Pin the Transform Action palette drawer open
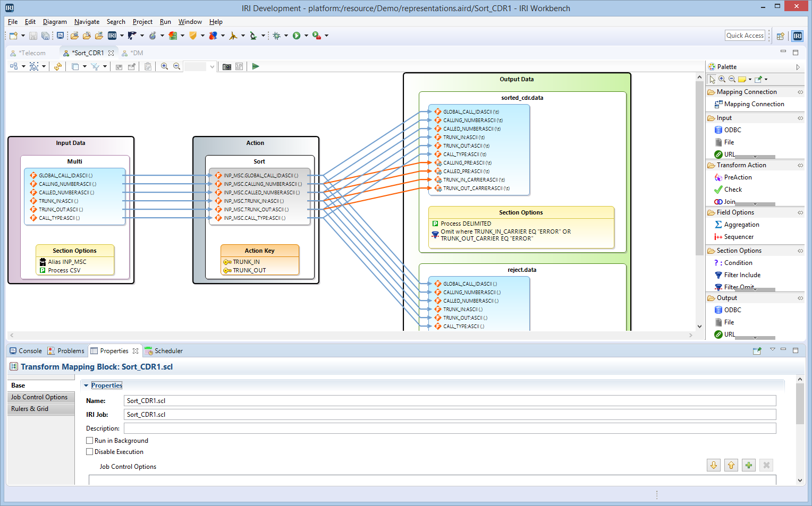The image size is (812, 506). click(800, 165)
